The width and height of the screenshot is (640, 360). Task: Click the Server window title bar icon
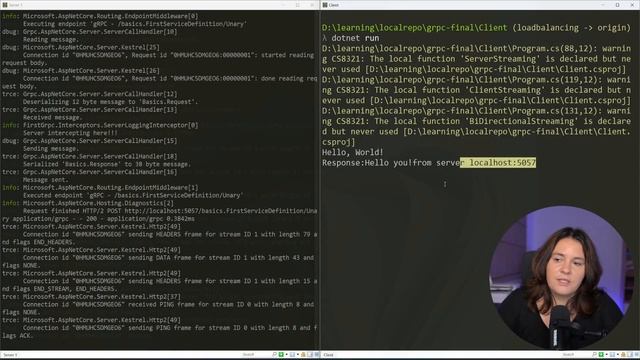point(5,5)
